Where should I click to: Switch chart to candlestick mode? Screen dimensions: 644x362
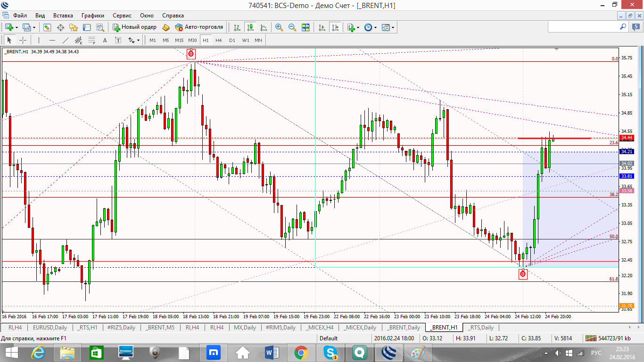tap(250, 27)
